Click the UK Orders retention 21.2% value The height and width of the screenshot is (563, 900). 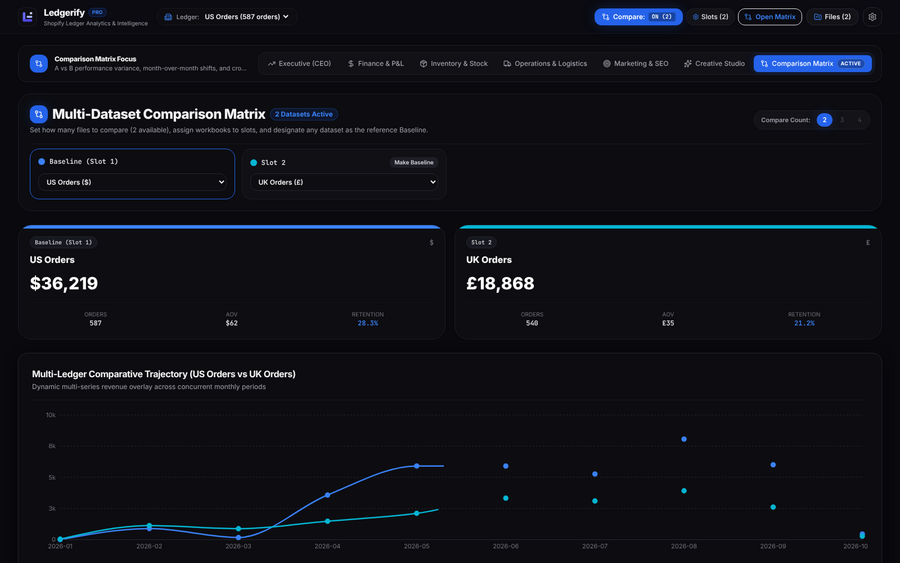coord(804,323)
